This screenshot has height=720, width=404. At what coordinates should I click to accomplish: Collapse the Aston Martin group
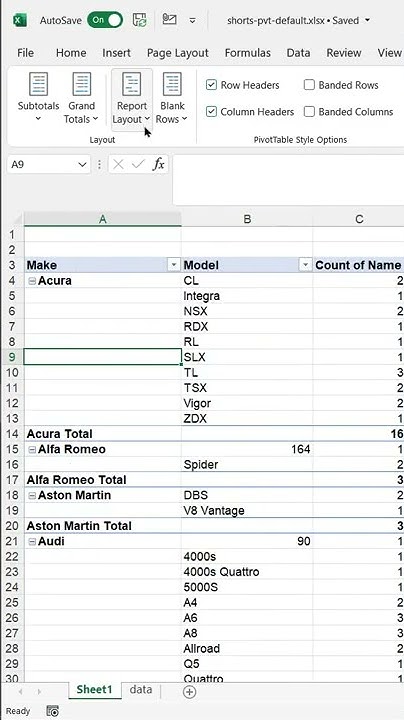pos(32,495)
